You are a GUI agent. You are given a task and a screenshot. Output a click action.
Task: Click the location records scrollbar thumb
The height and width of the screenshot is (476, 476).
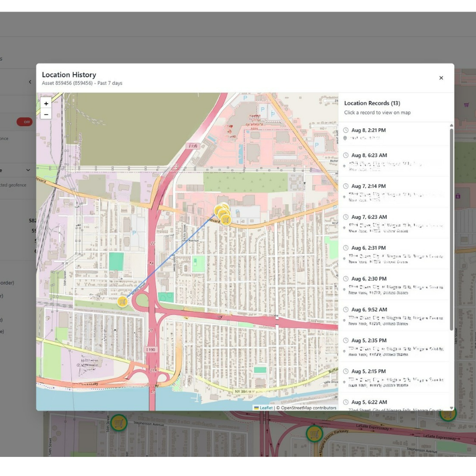tap(451, 229)
